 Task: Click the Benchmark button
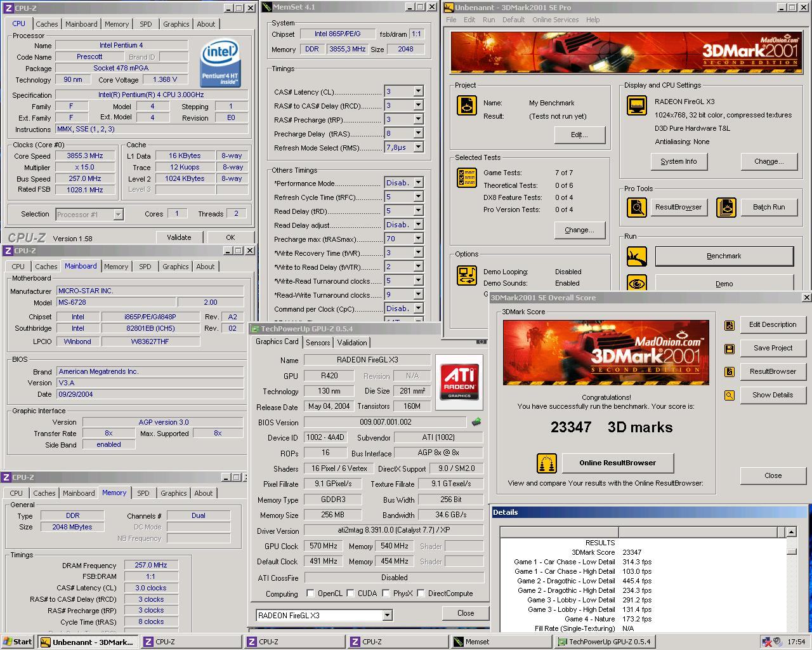point(724,256)
